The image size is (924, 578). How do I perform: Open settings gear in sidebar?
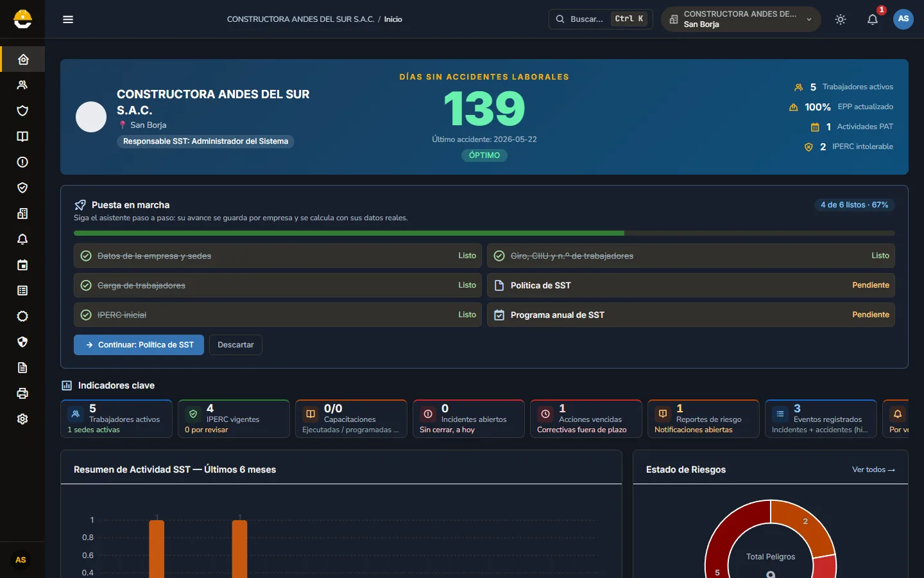coord(22,419)
